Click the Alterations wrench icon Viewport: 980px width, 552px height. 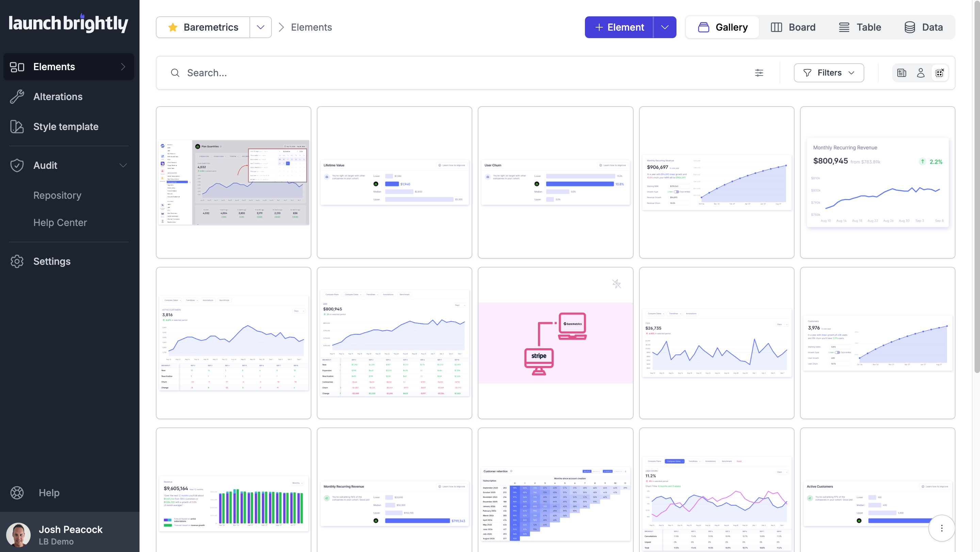[17, 97]
